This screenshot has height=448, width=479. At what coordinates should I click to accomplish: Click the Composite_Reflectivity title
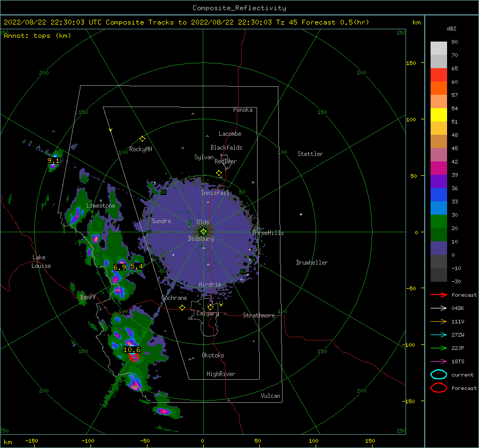point(240,8)
